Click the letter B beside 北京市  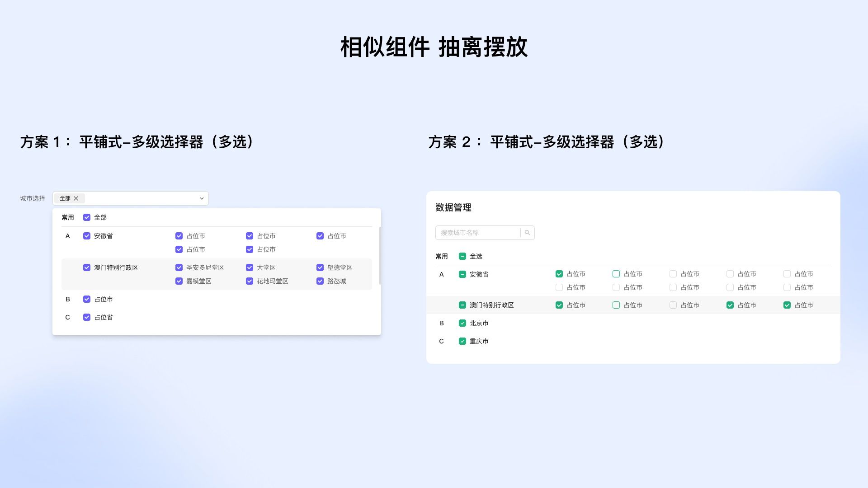pos(442,323)
